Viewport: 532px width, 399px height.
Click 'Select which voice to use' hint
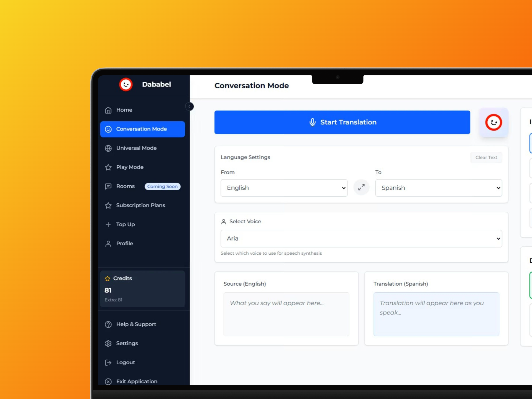point(271,253)
